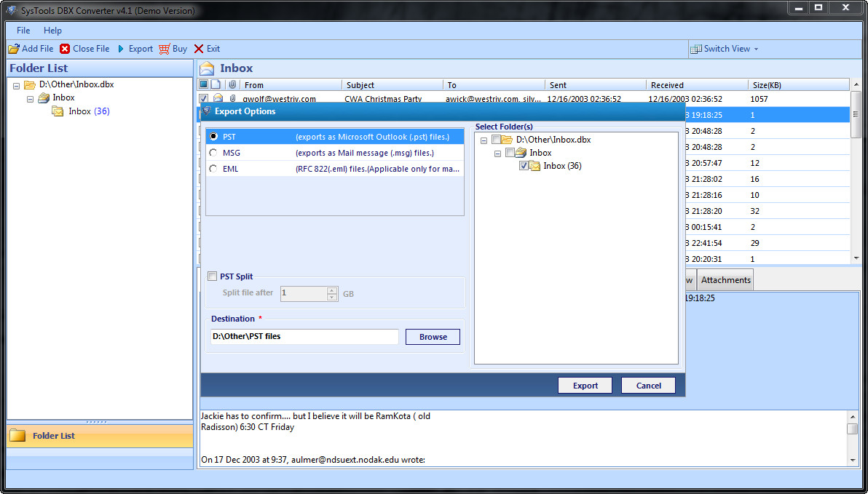The image size is (868, 494).
Task: Select the CWA Christmas Party subject
Action: [x=383, y=99]
